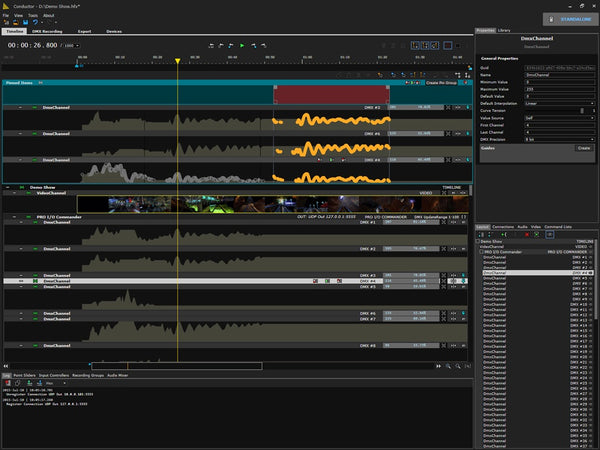Open the DMX Precision dropdown
The image size is (600, 450).
[560, 138]
